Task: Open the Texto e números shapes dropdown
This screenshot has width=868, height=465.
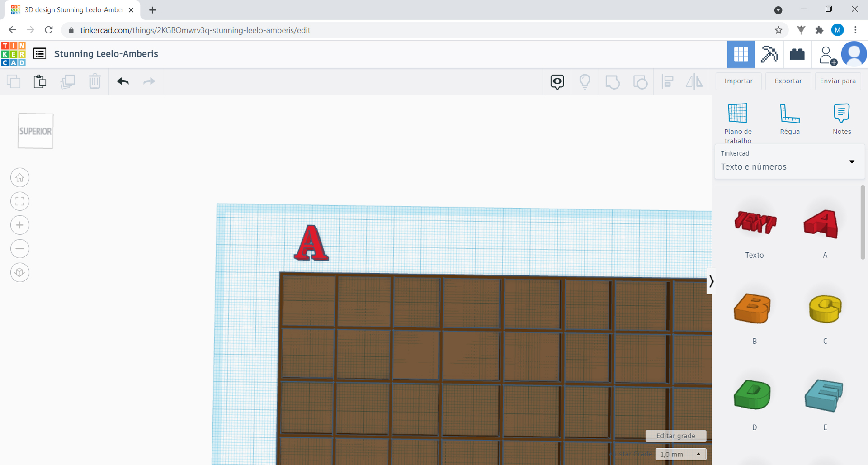Action: pyautogui.click(x=789, y=161)
